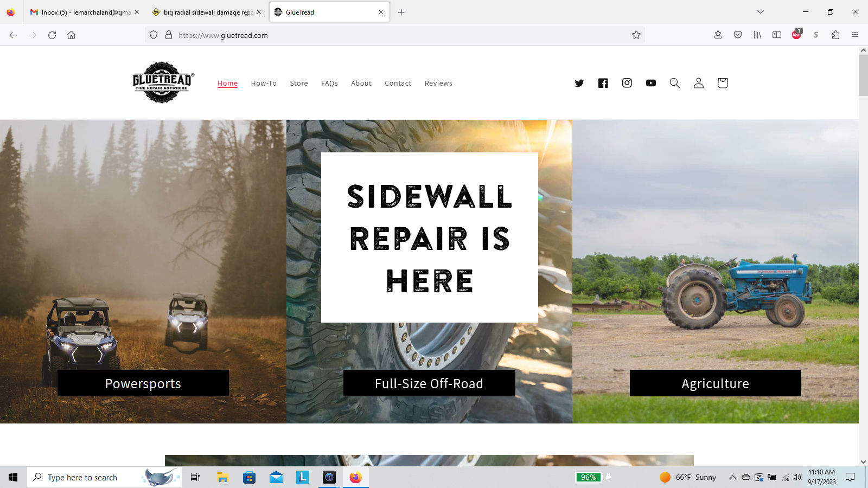Open site search magnifier icon
Screen dimensions: 868x488
click(x=675, y=83)
